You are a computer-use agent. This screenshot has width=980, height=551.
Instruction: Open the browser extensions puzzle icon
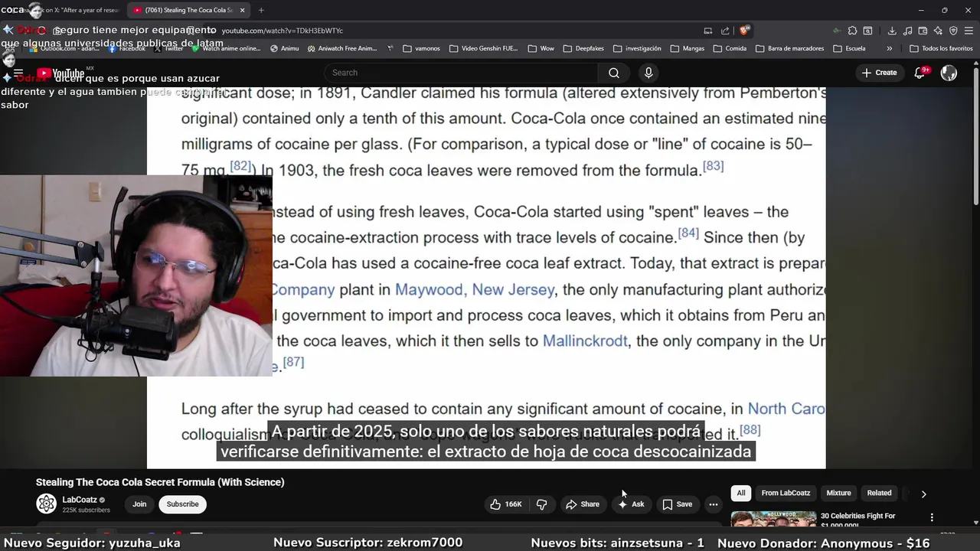(x=852, y=31)
